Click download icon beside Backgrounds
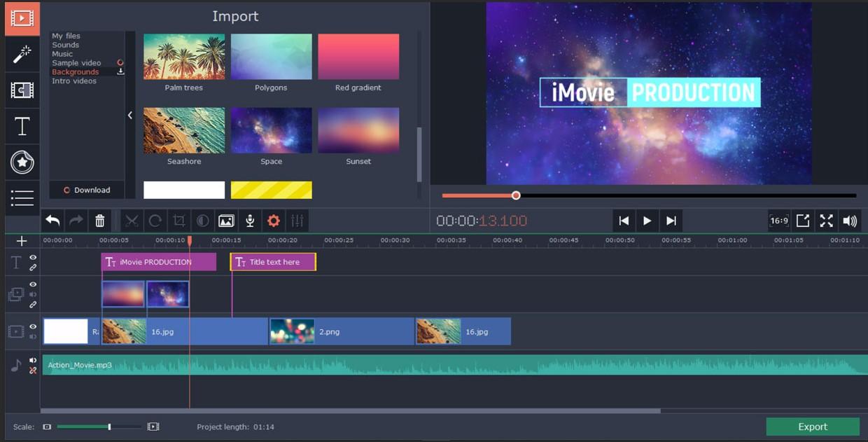The image size is (868, 442). point(120,71)
